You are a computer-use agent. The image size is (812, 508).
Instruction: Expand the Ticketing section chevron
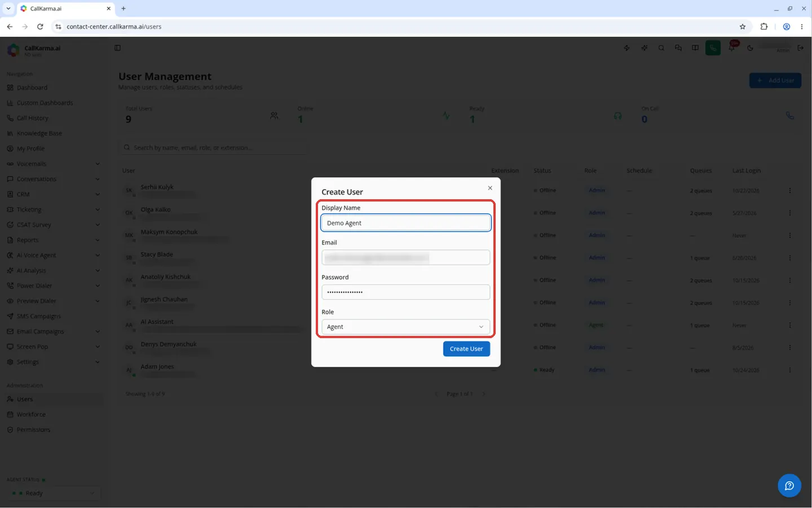(x=98, y=210)
